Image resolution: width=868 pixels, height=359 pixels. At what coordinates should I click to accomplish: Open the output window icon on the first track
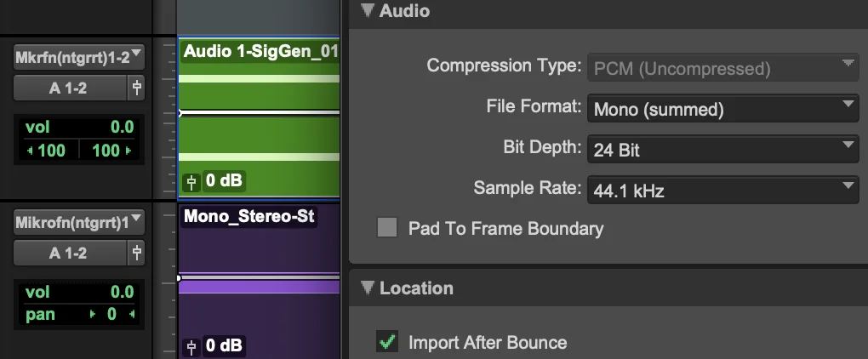pyautogui.click(x=136, y=88)
